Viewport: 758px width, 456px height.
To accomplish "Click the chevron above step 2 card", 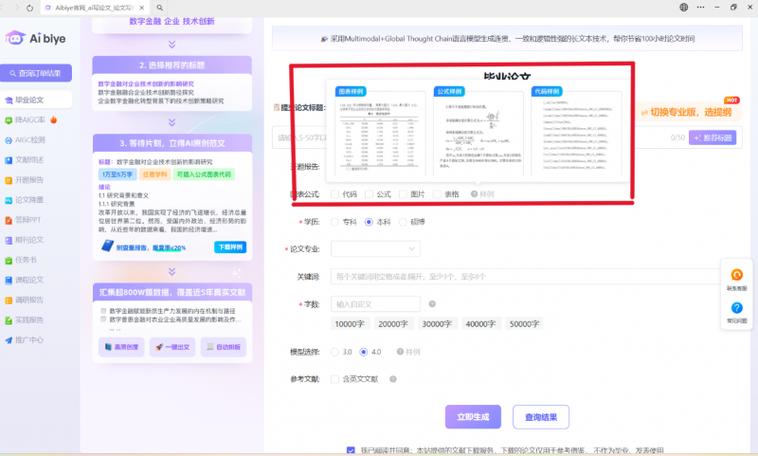I will [172, 44].
